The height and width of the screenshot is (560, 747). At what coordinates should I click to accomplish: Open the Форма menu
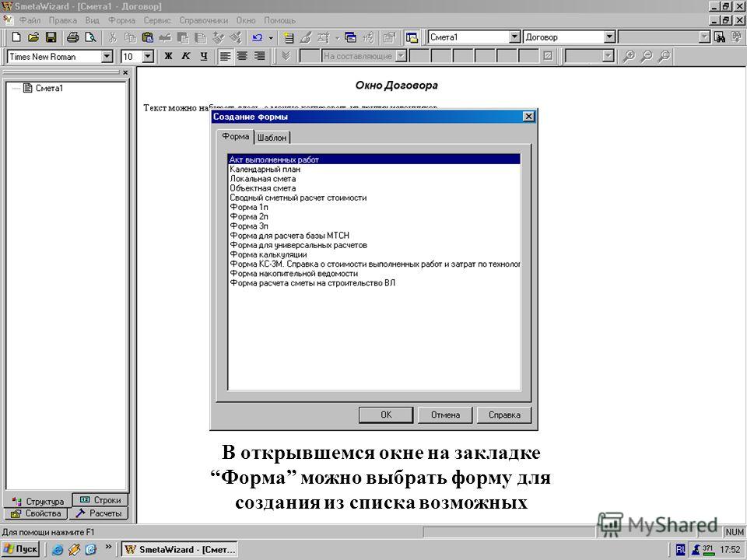pos(121,20)
